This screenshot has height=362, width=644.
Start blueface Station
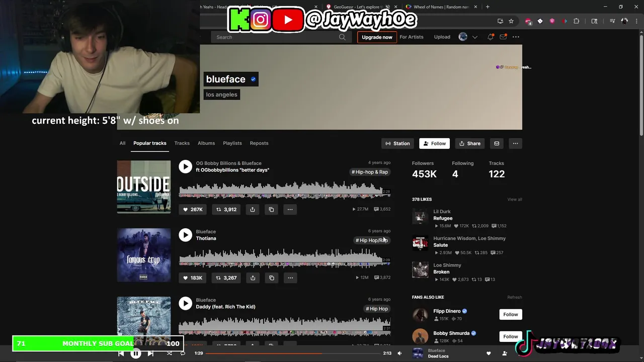[x=397, y=143]
